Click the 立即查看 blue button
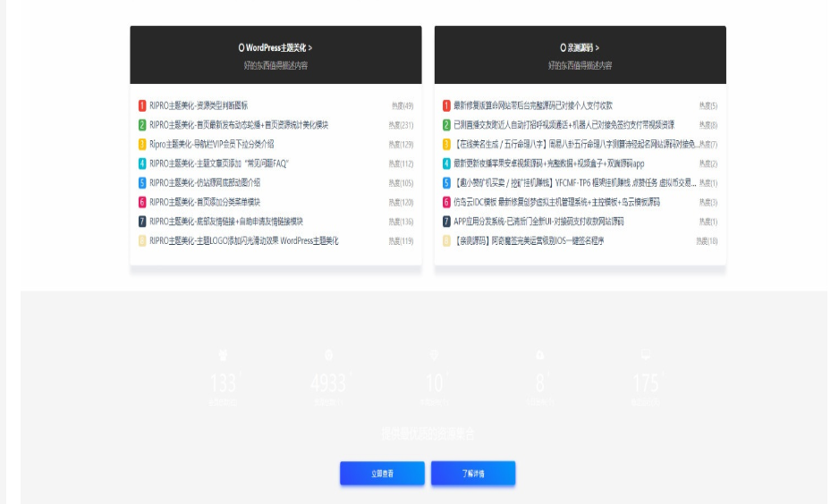839x504 pixels. (382, 474)
